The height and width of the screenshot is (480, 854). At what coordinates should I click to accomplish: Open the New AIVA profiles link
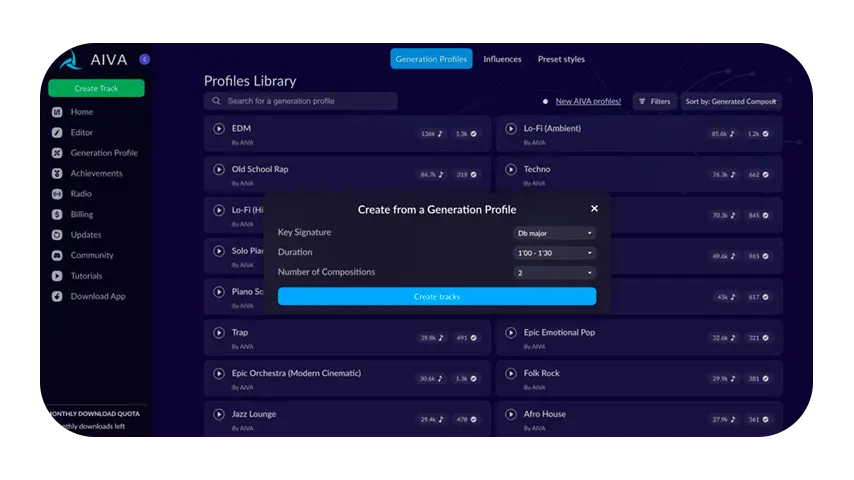(588, 101)
